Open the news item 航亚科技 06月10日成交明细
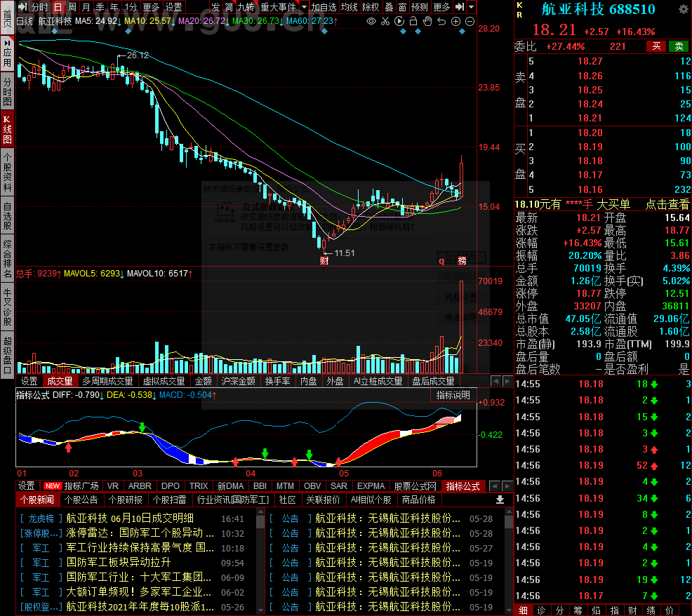The image size is (692, 616). click(130, 518)
